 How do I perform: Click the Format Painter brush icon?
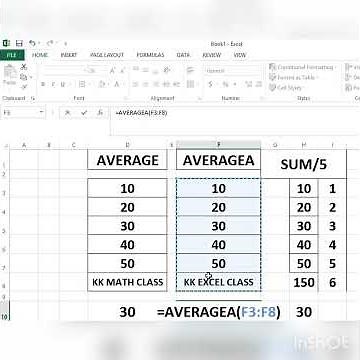(x=24, y=87)
